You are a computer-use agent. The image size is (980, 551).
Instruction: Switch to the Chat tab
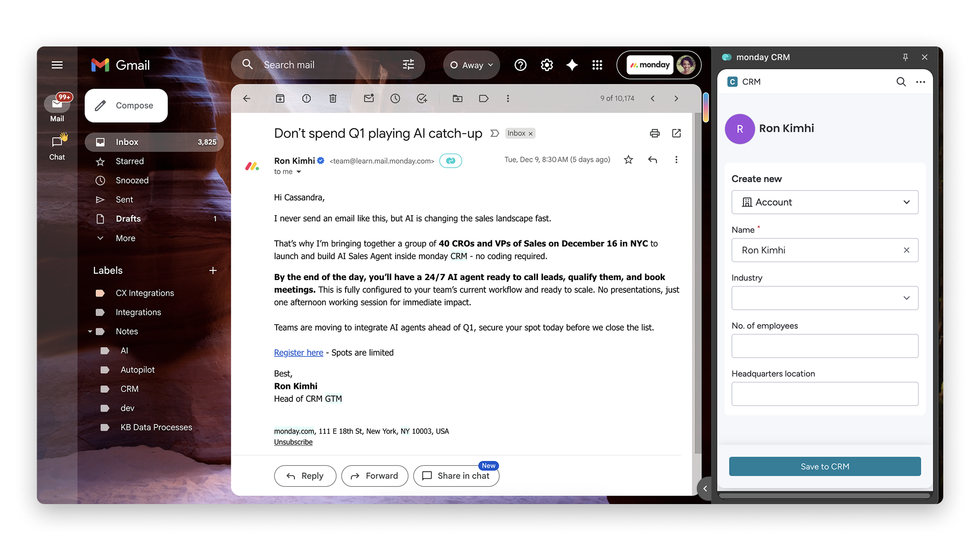pyautogui.click(x=57, y=147)
